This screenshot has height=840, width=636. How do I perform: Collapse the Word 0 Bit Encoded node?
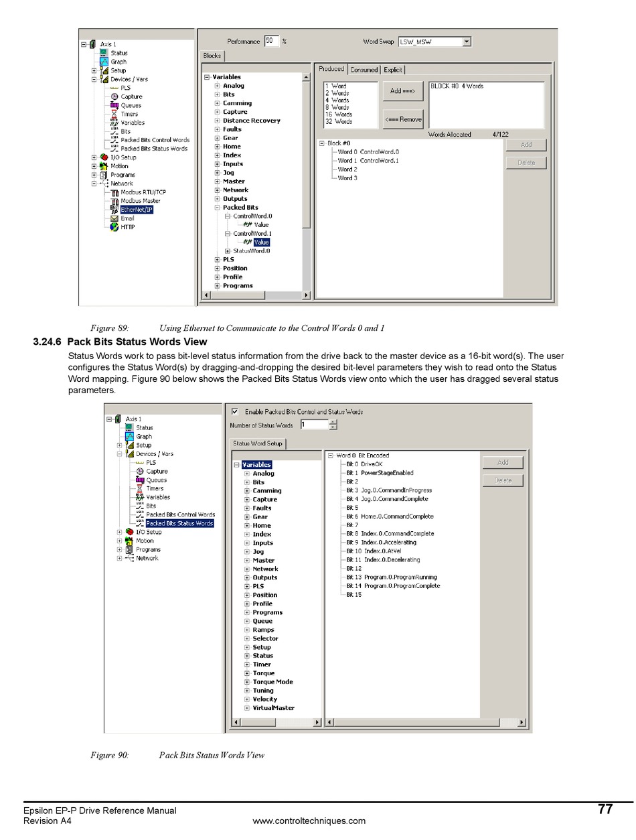[331, 456]
